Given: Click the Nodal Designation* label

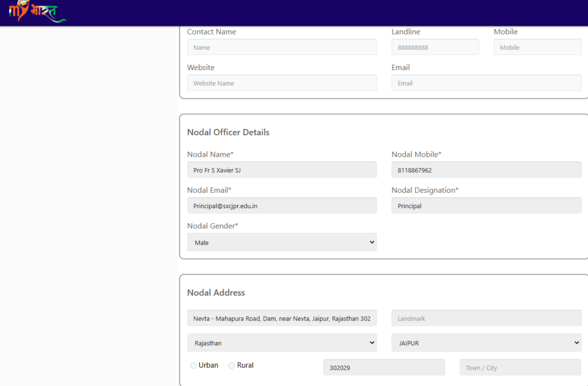Looking at the screenshot, I should (425, 190).
